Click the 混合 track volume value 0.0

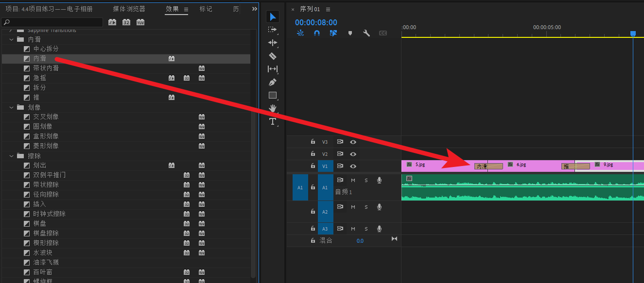(x=360, y=241)
